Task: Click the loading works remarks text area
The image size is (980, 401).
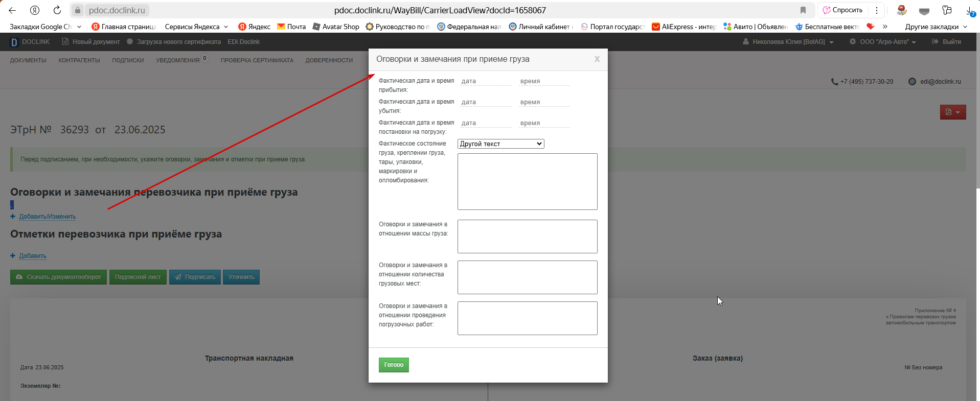Action: (x=527, y=318)
